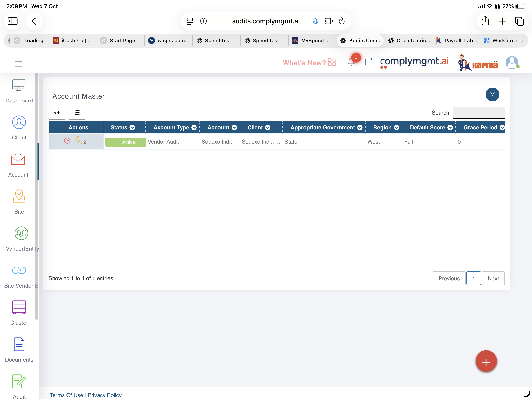Open the Dashboard sidebar item
The height and width of the screenshot is (399, 532).
pos(19,91)
